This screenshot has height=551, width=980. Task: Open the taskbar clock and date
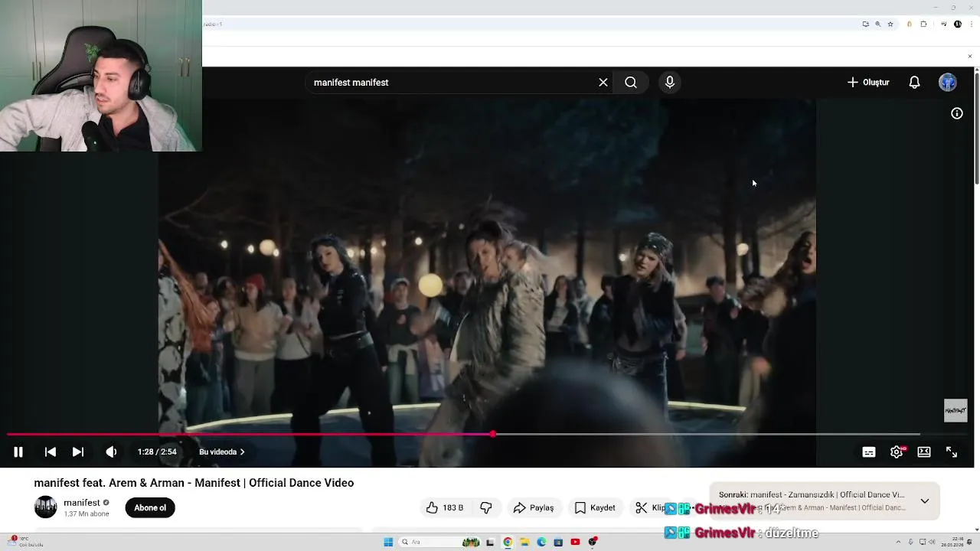coord(952,542)
